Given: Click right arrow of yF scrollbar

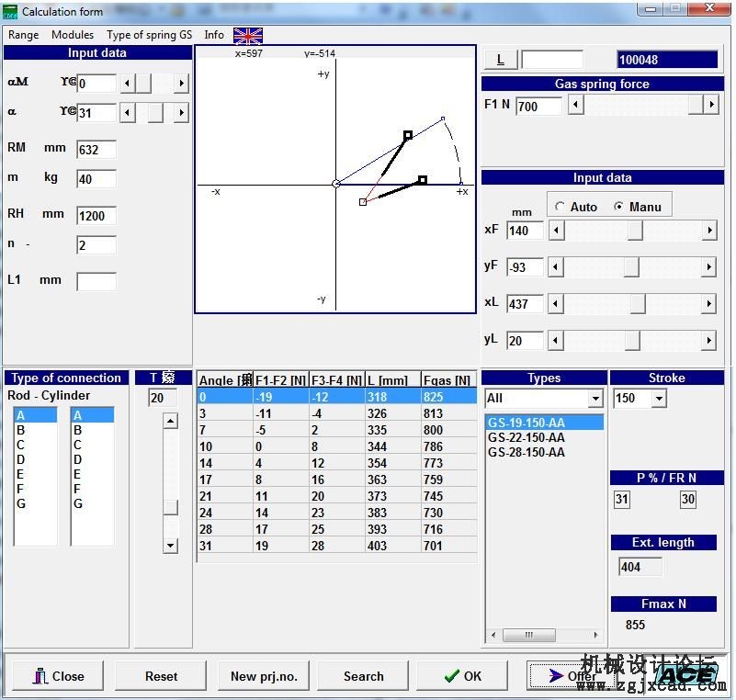Looking at the screenshot, I should point(709,267).
